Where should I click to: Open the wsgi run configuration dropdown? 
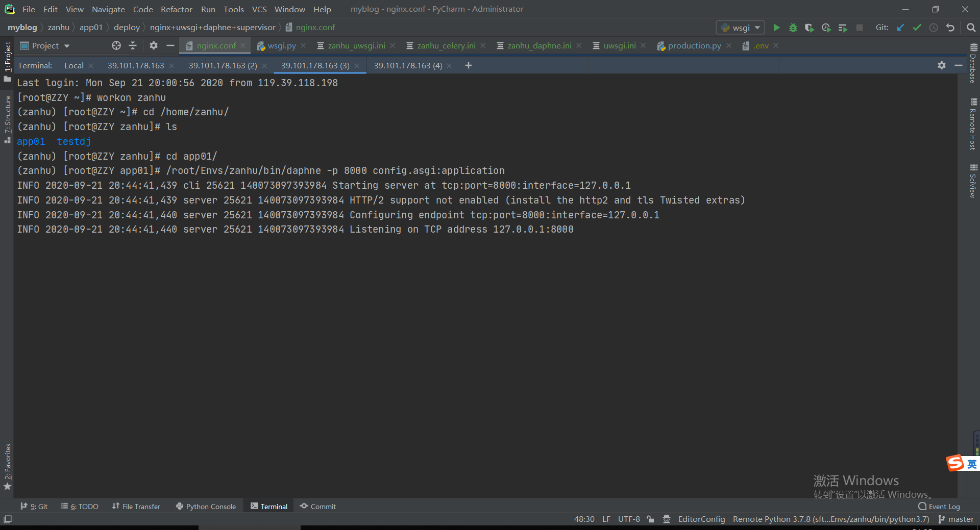[741, 28]
